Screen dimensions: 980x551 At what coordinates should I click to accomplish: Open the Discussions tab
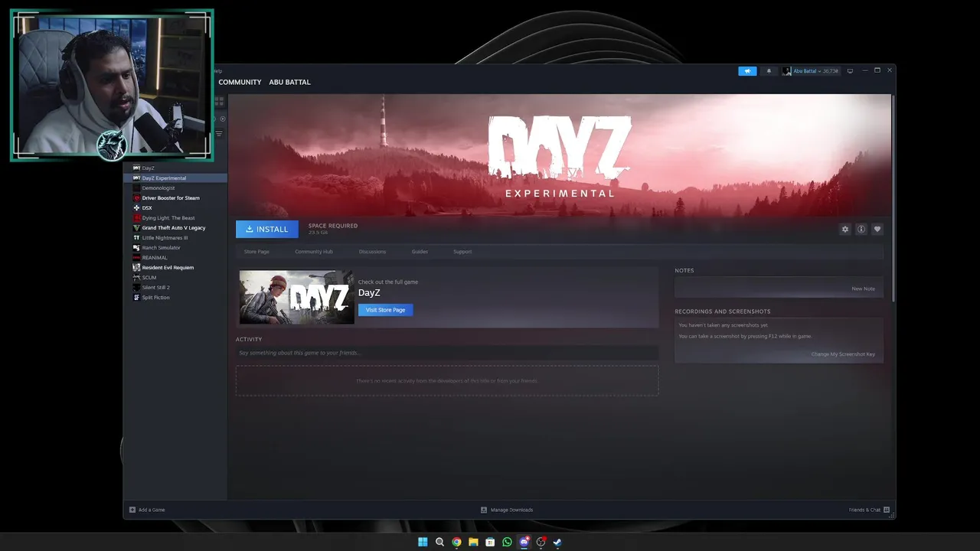pyautogui.click(x=372, y=252)
